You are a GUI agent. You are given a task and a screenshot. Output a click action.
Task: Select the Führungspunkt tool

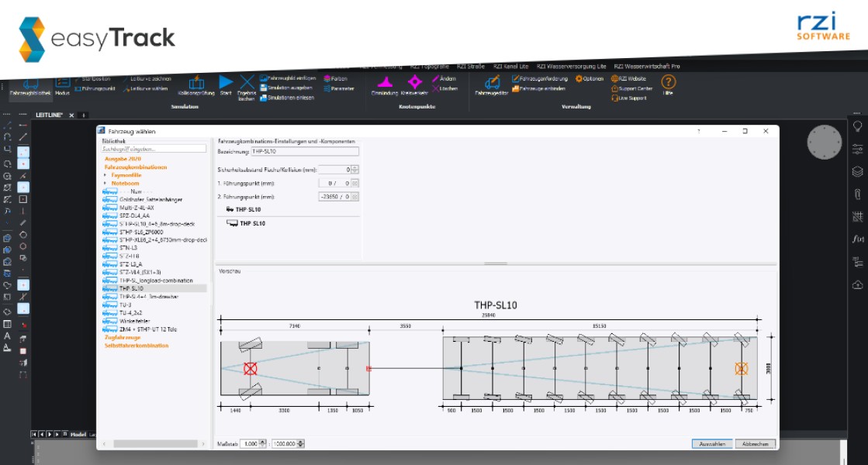(x=95, y=88)
